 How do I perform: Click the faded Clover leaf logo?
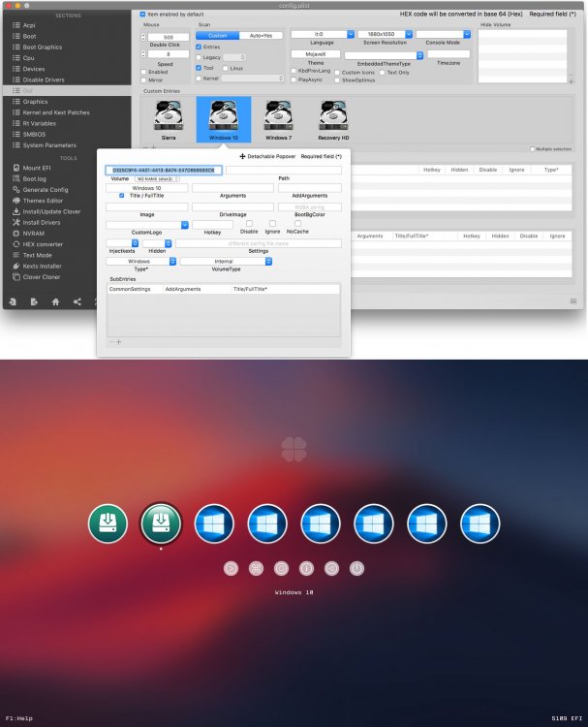[294, 449]
